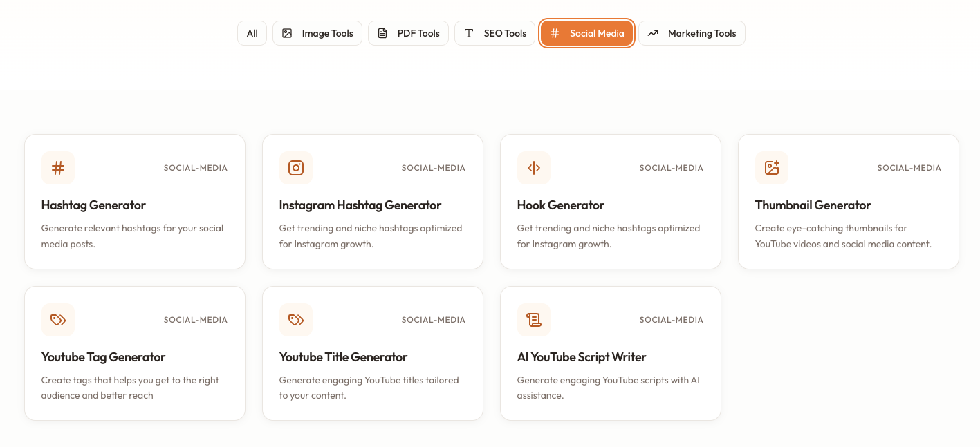Click the tags icon on Youtube Title Generator
The image size is (980, 447).
click(x=296, y=320)
